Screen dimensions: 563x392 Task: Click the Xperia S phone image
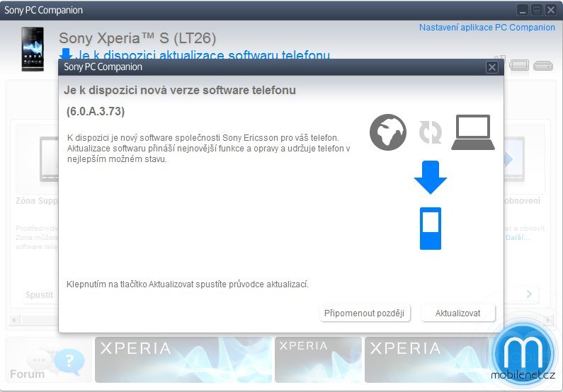point(33,49)
